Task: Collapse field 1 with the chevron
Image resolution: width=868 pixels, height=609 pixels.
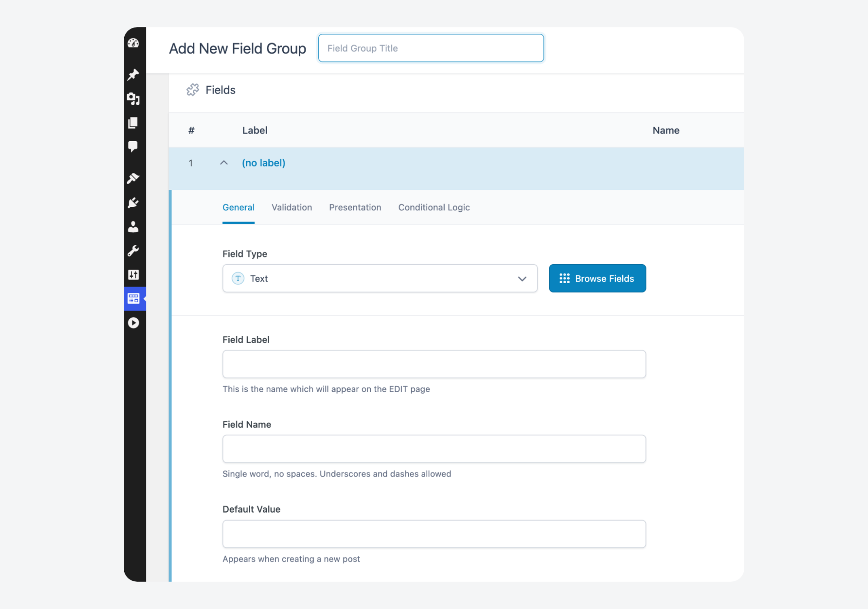Action: click(224, 163)
